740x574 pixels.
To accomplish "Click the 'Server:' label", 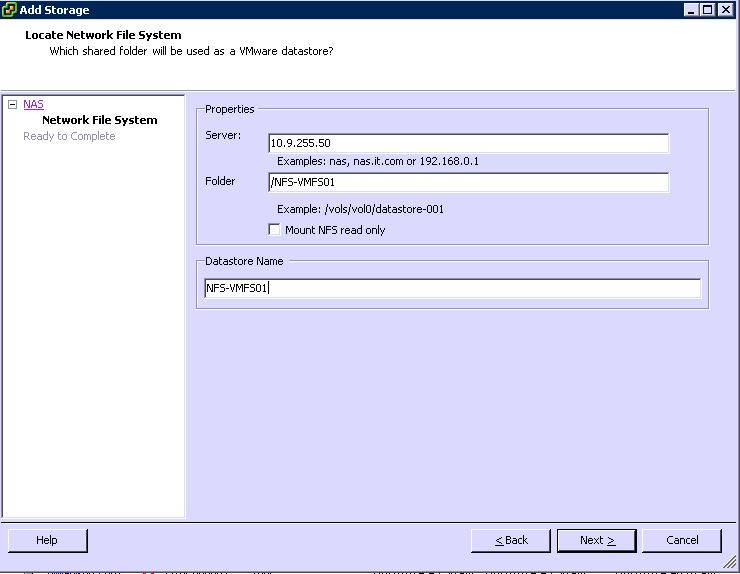I will 223,135.
